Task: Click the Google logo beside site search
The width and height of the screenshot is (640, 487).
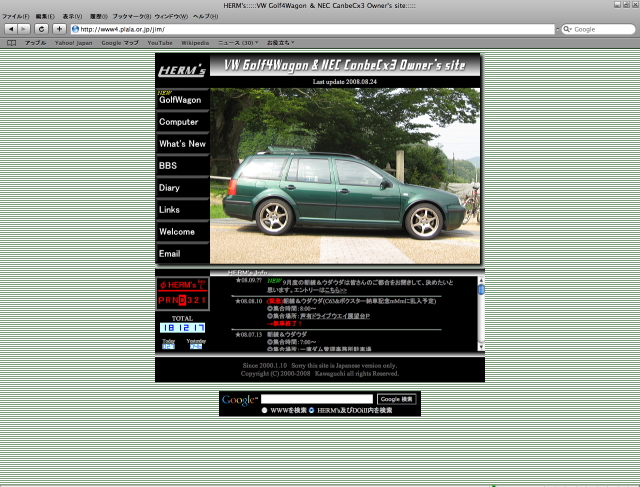Action: click(239, 400)
